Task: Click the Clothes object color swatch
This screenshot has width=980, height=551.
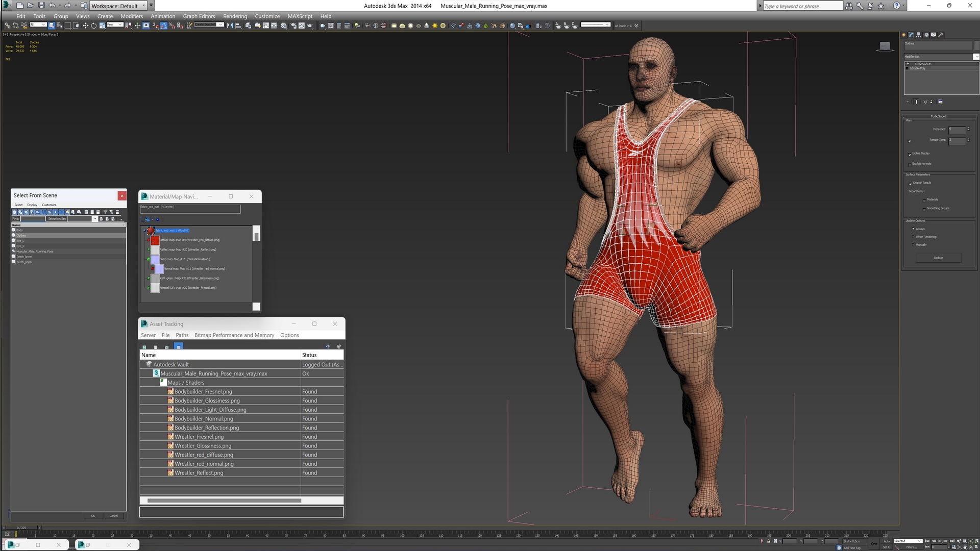Action: (x=976, y=45)
